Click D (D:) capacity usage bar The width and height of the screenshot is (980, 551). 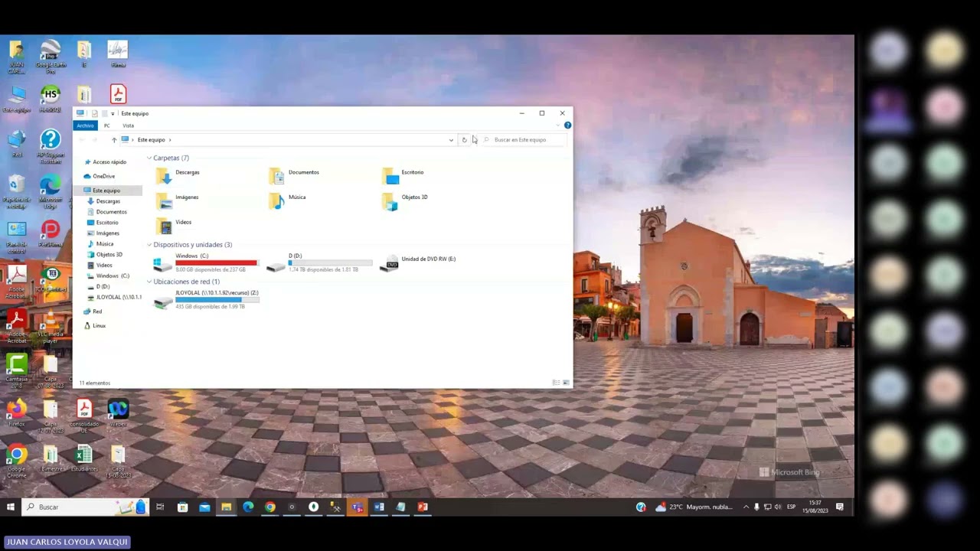click(x=330, y=262)
